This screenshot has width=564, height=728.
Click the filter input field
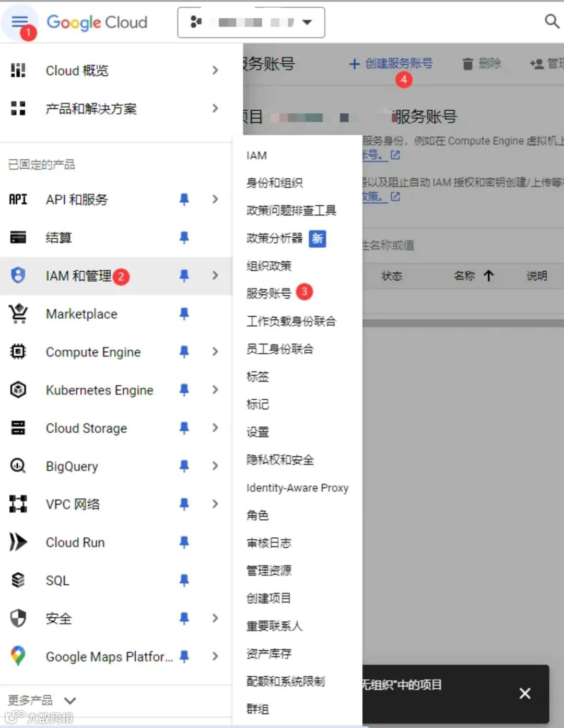pos(463,245)
